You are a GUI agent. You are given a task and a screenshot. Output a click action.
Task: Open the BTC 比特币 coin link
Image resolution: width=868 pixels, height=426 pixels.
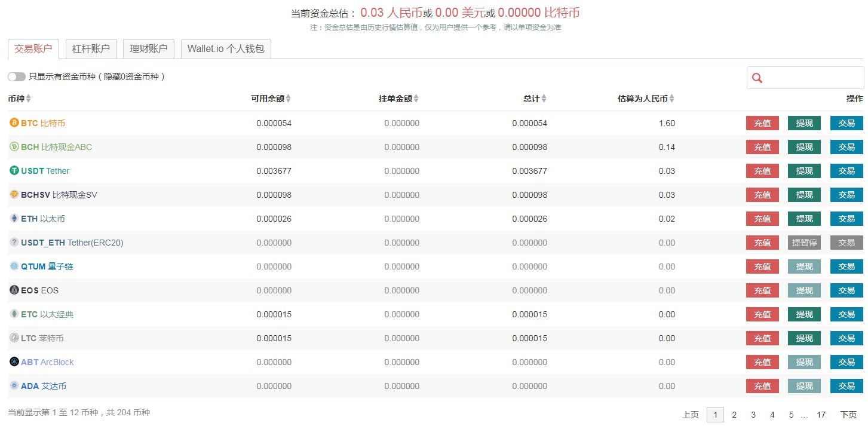pyautogui.click(x=43, y=123)
